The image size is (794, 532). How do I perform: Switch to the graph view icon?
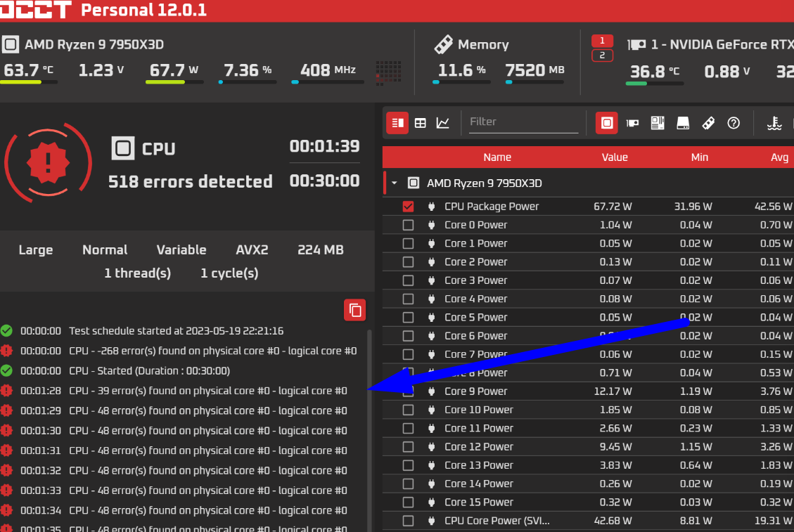tap(443, 123)
